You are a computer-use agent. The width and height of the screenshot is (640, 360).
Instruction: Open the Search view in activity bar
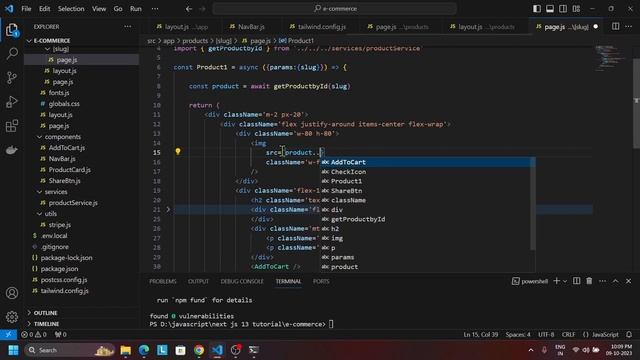[x=12, y=53]
